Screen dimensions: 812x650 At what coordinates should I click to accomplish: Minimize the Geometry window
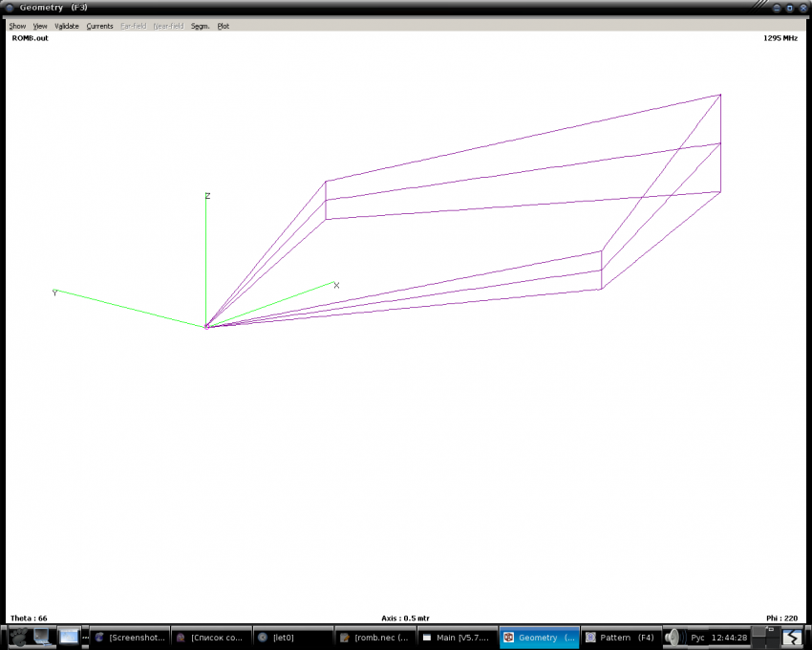pyautogui.click(x=777, y=8)
